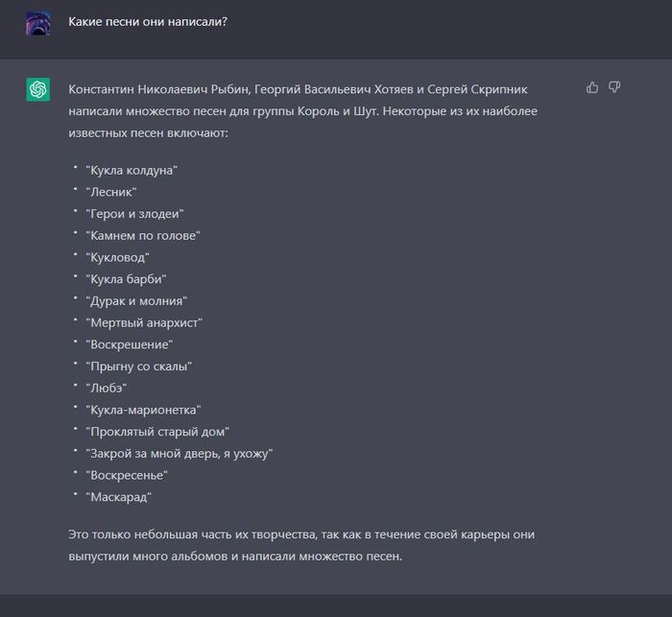This screenshot has height=617, width=672.
Task: Click the thumbs down icon
Action: (614, 87)
